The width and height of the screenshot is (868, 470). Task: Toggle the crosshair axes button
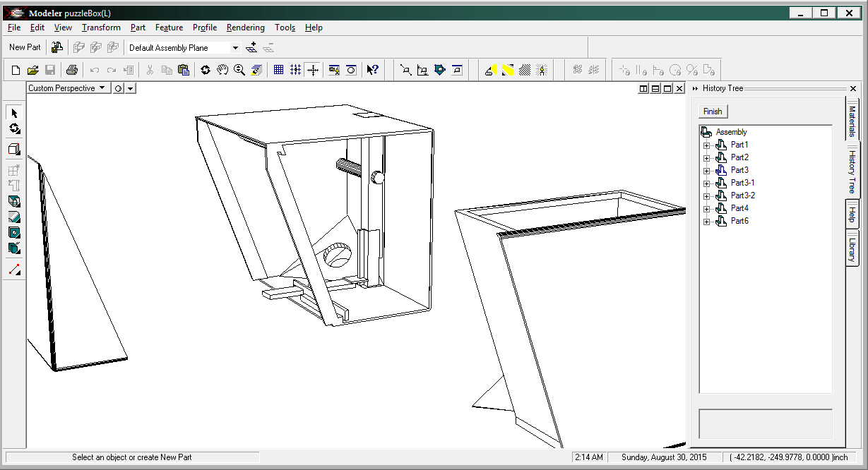point(313,70)
